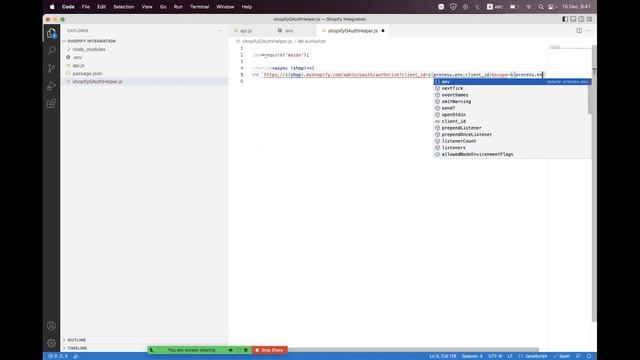Select the env autocomplete suggestion
The width and height of the screenshot is (640, 360).
click(x=512, y=82)
